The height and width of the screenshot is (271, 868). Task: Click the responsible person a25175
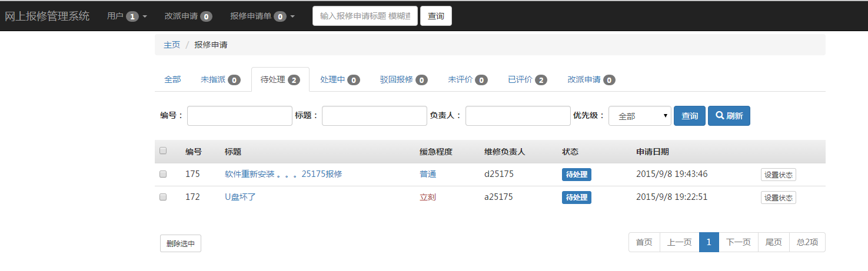click(498, 197)
